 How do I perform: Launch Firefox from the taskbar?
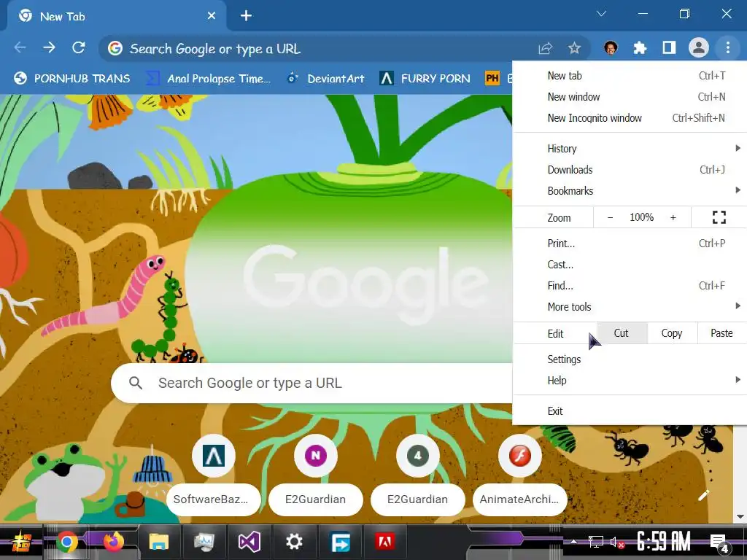point(113,542)
